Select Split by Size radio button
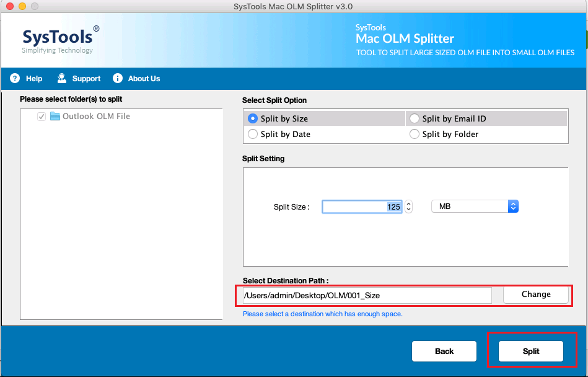The image size is (588, 377). pyautogui.click(x=253, y=118)
